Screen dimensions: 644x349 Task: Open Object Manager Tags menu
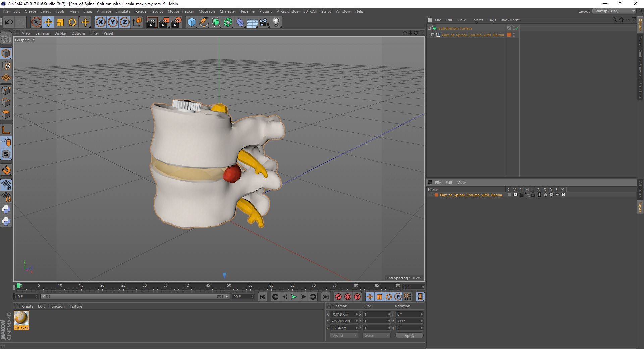coord(492,20)
